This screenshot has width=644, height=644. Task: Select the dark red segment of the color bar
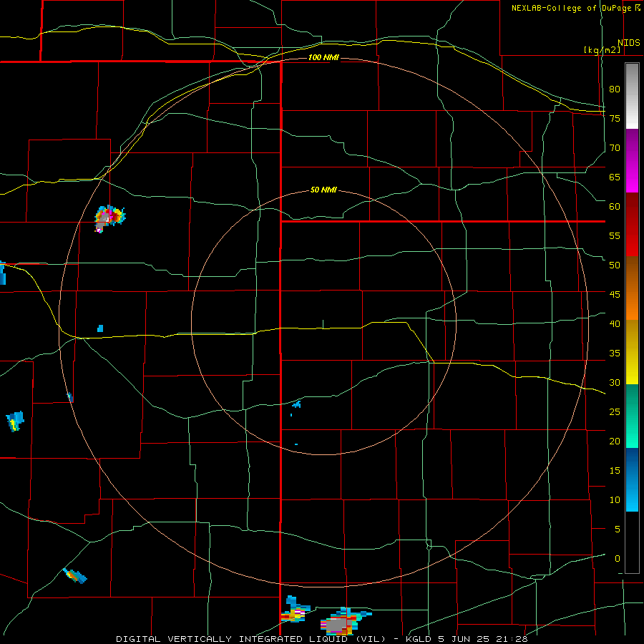(x=632, y=224)
